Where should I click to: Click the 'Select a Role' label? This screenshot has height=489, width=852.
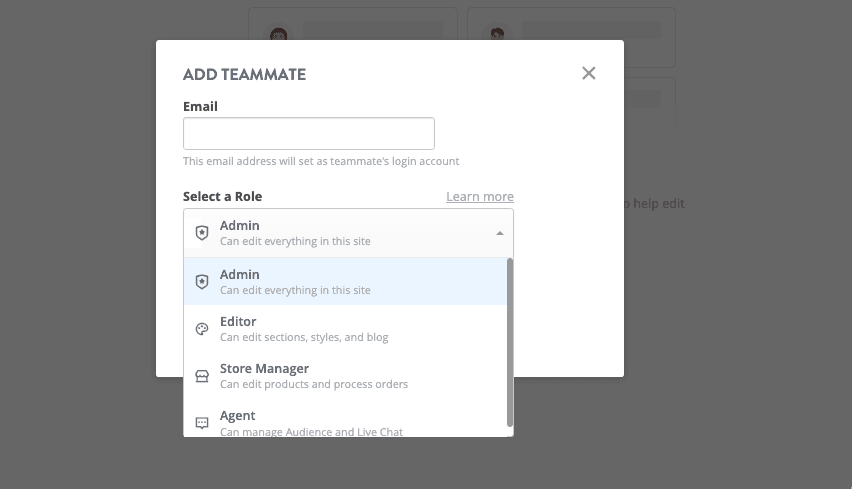click(x=222, y=197)
